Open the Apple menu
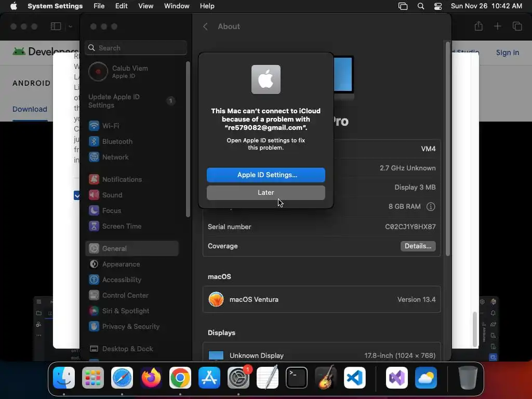The height and width of the screenshot is (399, 532). [x=14, y=6]
